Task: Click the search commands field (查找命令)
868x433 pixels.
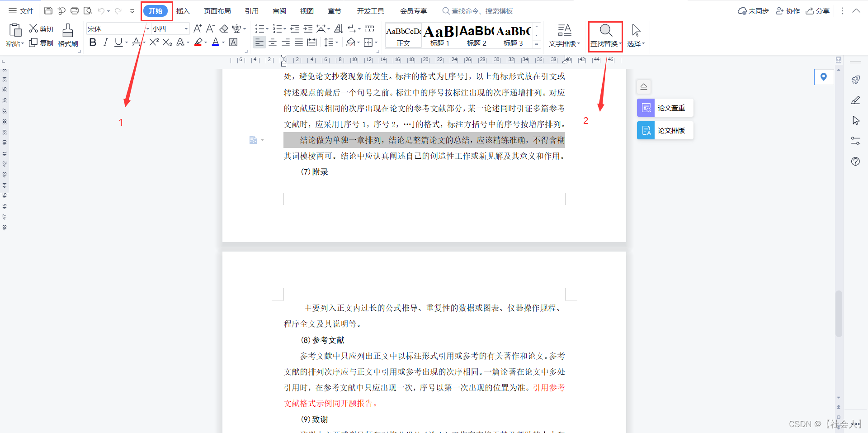Action: coord(477,11)
